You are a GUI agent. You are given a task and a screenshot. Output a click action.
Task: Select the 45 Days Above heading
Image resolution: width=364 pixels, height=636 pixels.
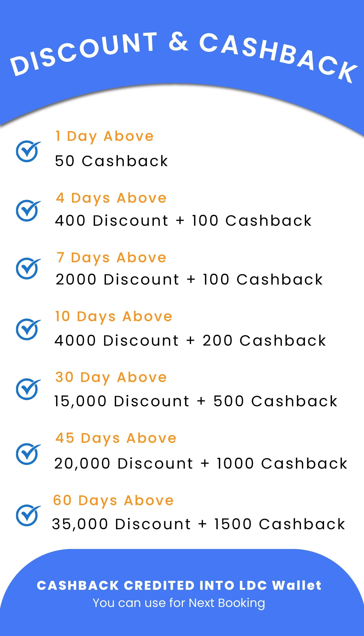(116, 439)
